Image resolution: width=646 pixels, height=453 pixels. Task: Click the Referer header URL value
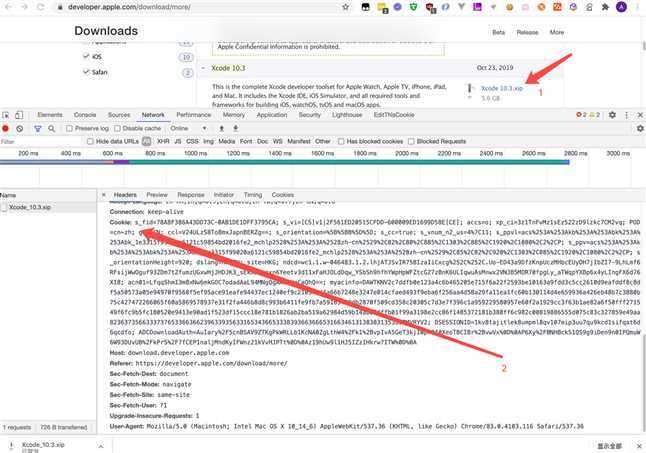[x=211, y=363]
